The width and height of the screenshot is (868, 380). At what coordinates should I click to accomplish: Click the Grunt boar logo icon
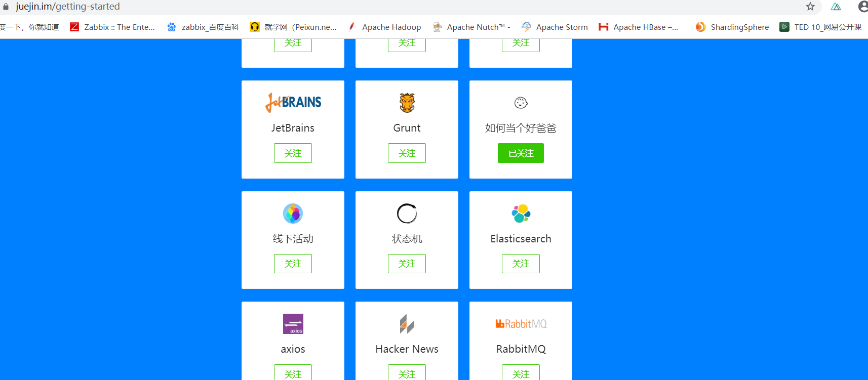click(x=407, y=103)
